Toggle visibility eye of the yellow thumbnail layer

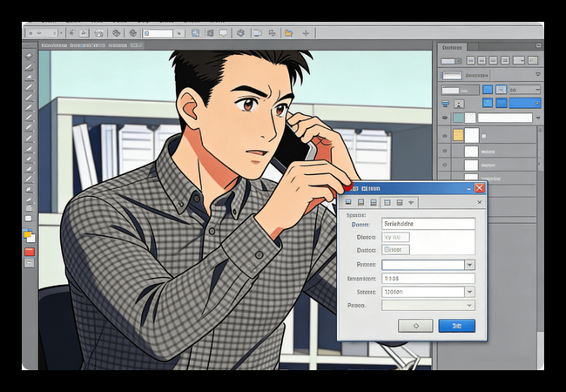[447, 135]
